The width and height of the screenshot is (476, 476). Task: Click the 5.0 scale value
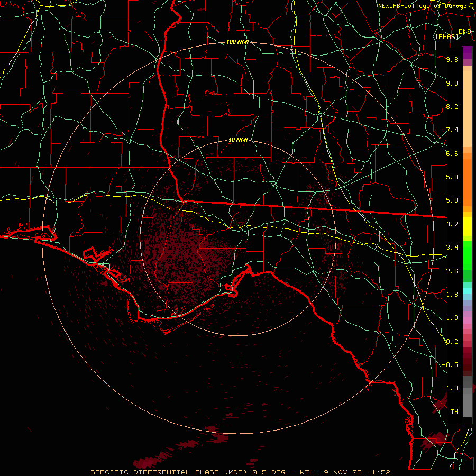[x=452, y=200]
